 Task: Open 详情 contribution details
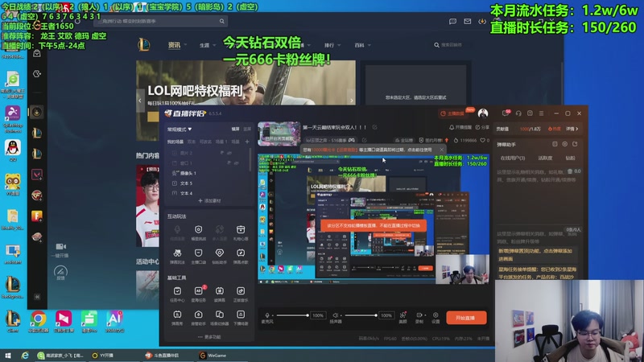pos(572,129)
